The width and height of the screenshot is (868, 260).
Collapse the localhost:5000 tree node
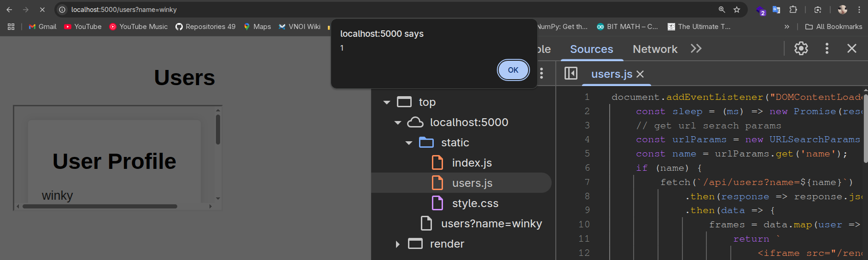click(x=398, y=122)
